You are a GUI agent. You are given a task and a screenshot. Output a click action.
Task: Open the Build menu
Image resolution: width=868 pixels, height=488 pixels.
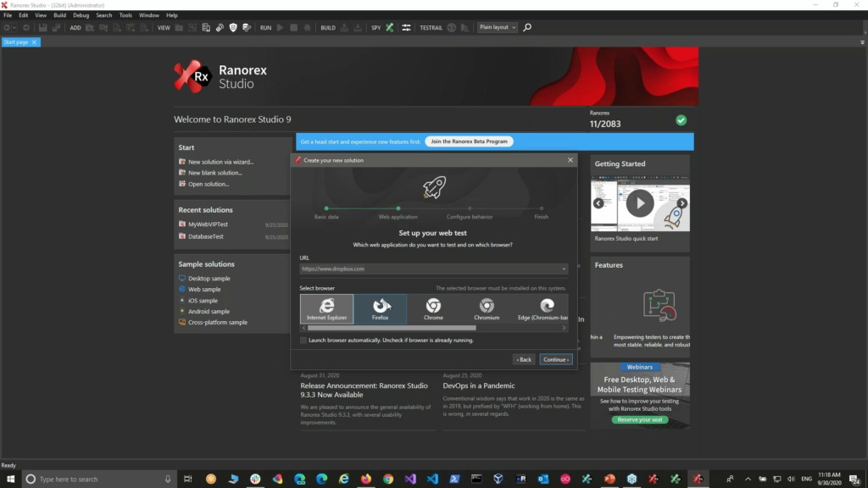[60, 15]
